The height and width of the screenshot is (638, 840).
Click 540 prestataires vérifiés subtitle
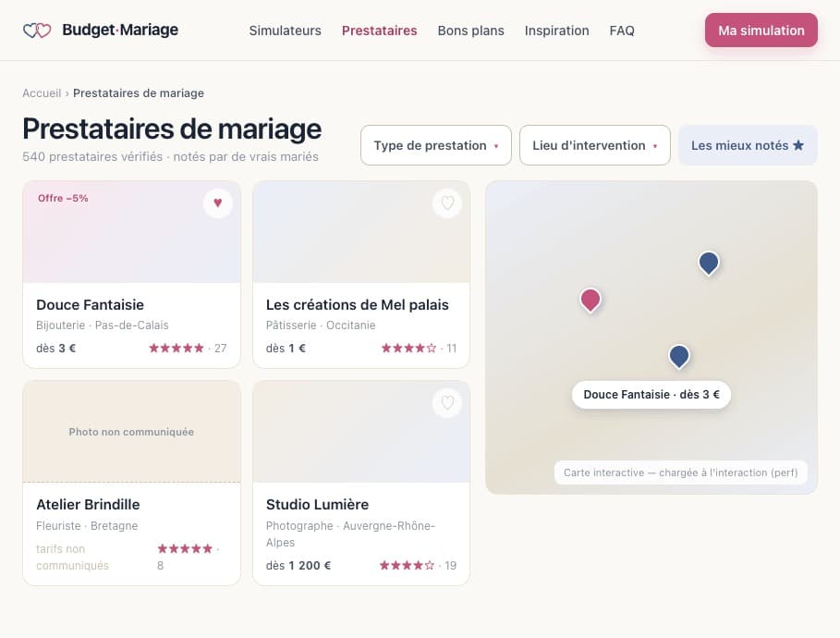170,156
